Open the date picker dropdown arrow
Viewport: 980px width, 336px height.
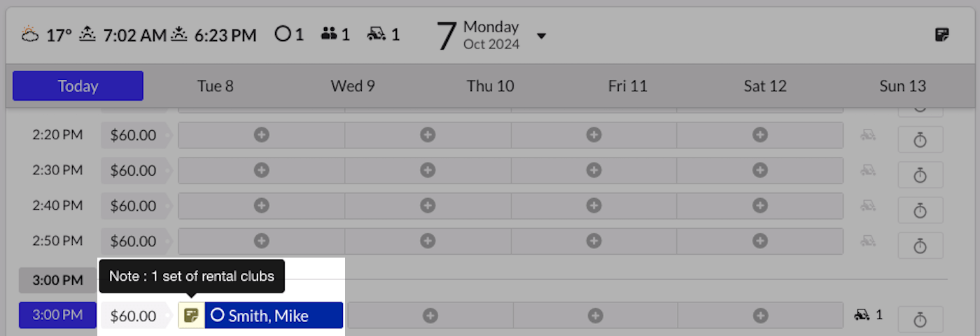541,36
